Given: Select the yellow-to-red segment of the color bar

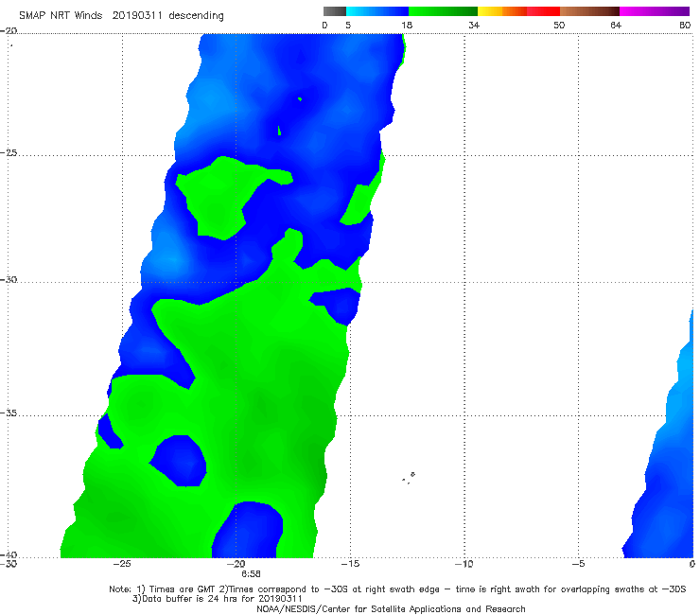Looking at the screenshot, I should (x=518, y=11).
